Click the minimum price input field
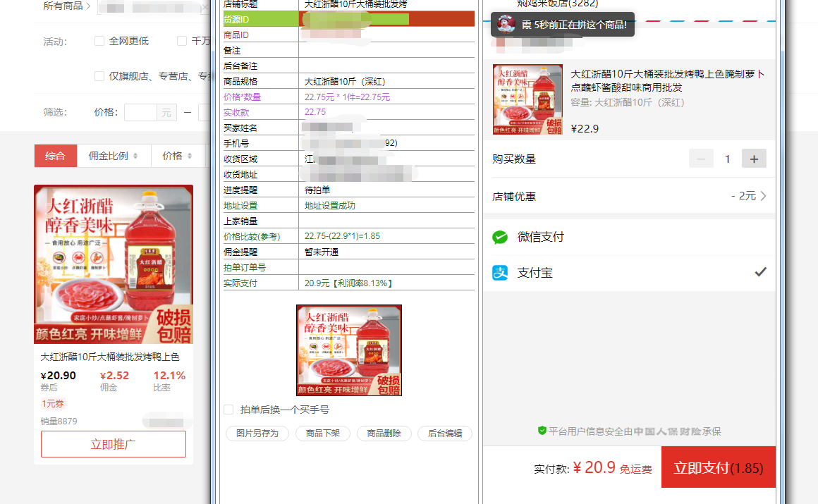818x504 pixels. pyautogui.click(x=140, y=112)
